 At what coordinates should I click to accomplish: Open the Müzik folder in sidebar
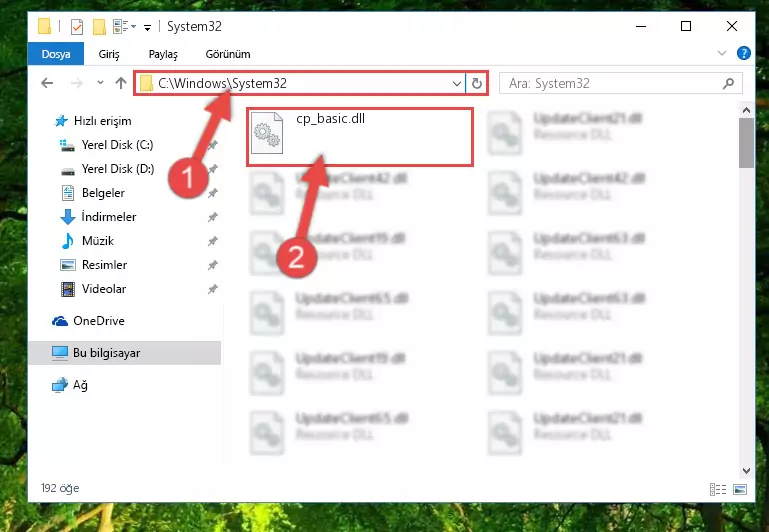pyautogui.click(x=98, y=241)
